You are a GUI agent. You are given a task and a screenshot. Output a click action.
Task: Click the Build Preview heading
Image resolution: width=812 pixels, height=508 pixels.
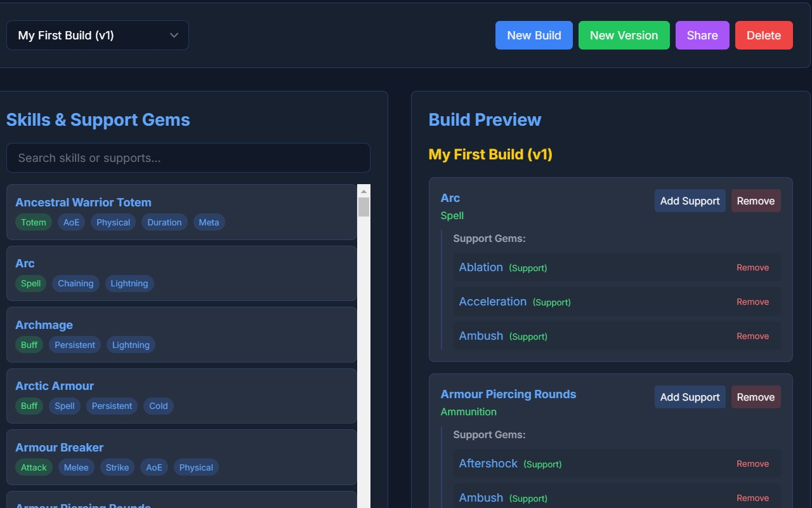point(485,120)
